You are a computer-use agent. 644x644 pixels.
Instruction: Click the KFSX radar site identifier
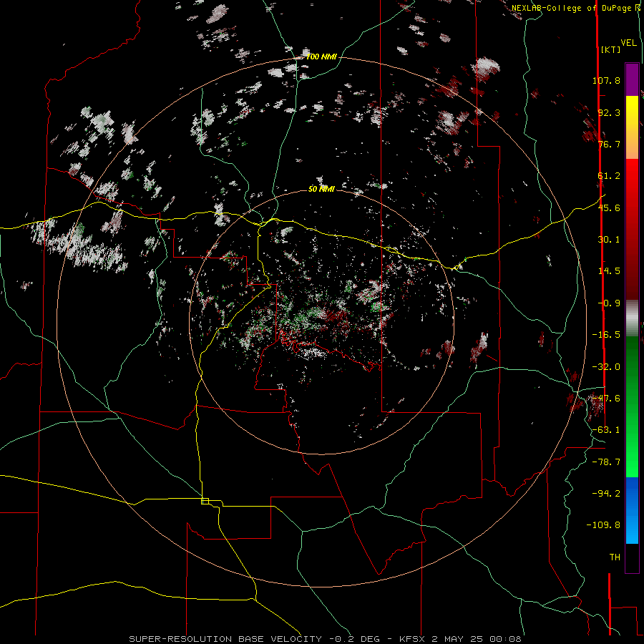click(x=413, y=639)
